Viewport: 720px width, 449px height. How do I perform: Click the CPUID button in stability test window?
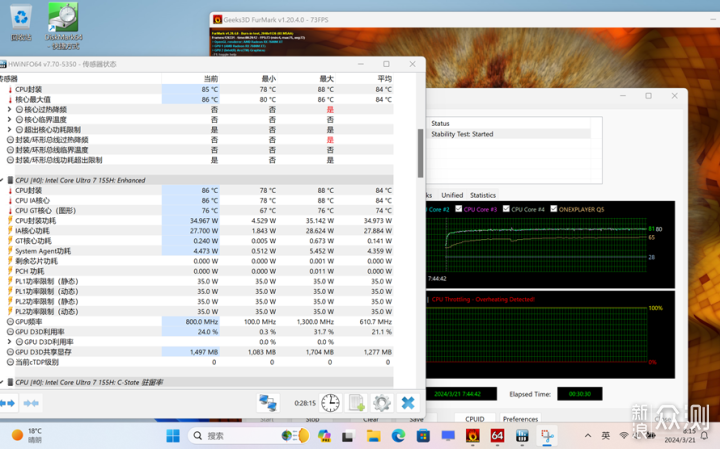coord(474,419)
